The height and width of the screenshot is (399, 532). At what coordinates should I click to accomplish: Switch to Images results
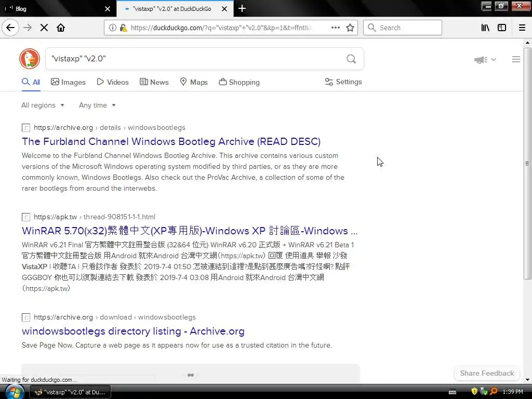(x=68, y=82)
